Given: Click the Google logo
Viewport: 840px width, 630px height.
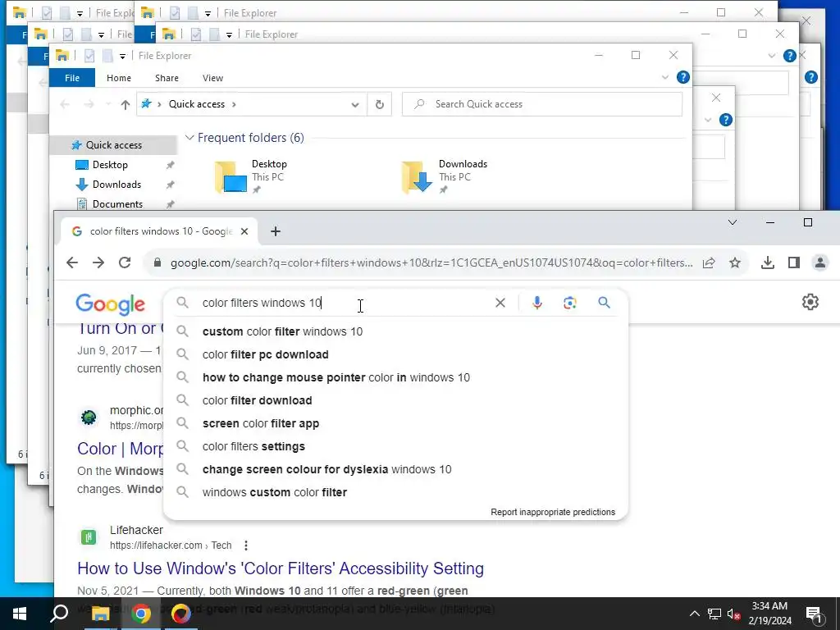Looking at the screenshot, I should coord(111,304).
